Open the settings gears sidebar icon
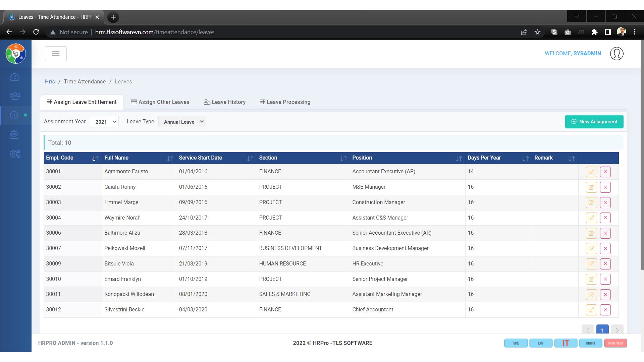Viewport: 644px width, 362px height. [x=15, y=154]
